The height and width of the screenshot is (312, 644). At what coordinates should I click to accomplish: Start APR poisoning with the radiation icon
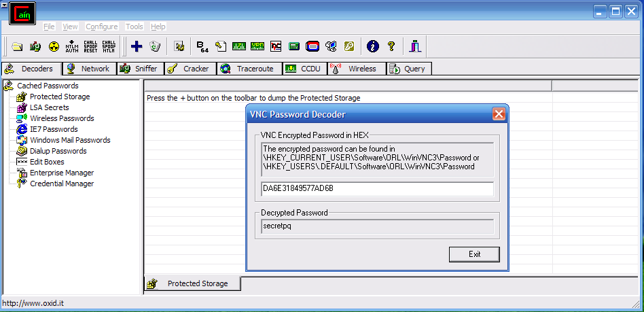[54, 46]
